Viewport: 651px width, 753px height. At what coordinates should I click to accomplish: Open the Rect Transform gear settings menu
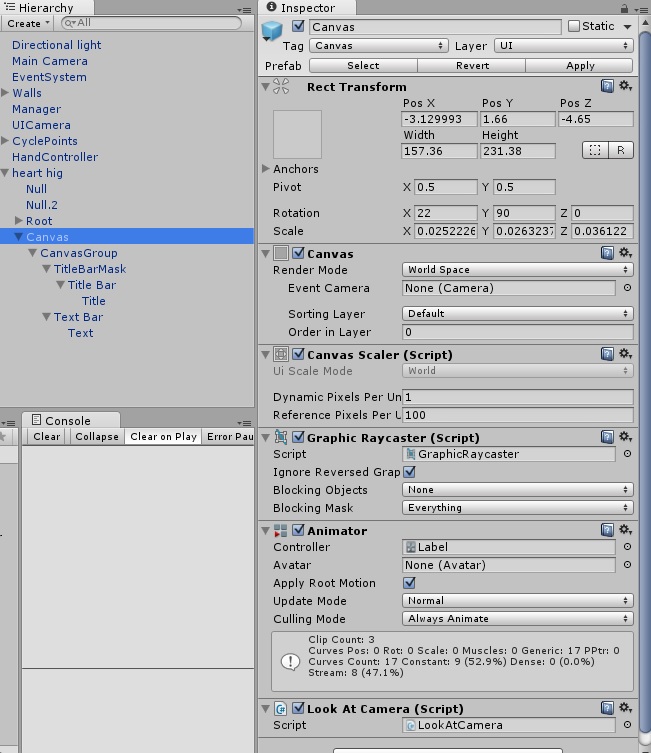(626, 87)
